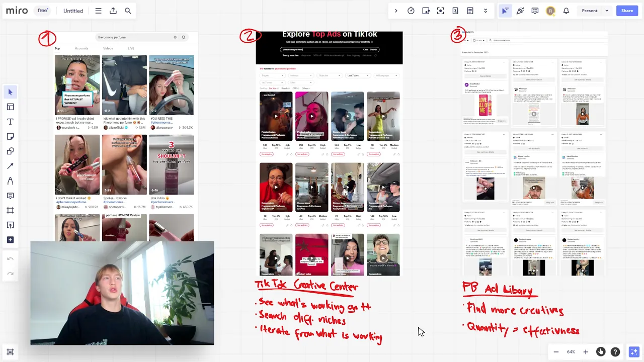
Task: Click the free plan badge
Action: pyautogui.click(x=43, y=11)
